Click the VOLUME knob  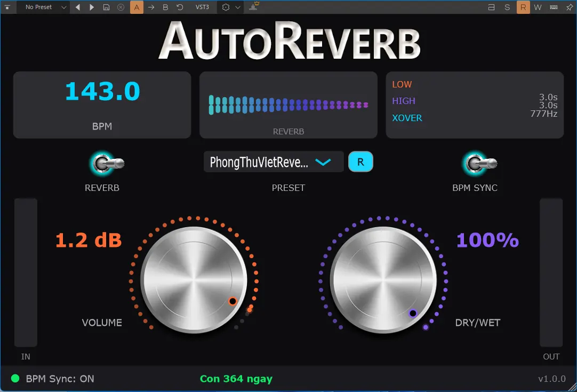(x=194, y=280)
